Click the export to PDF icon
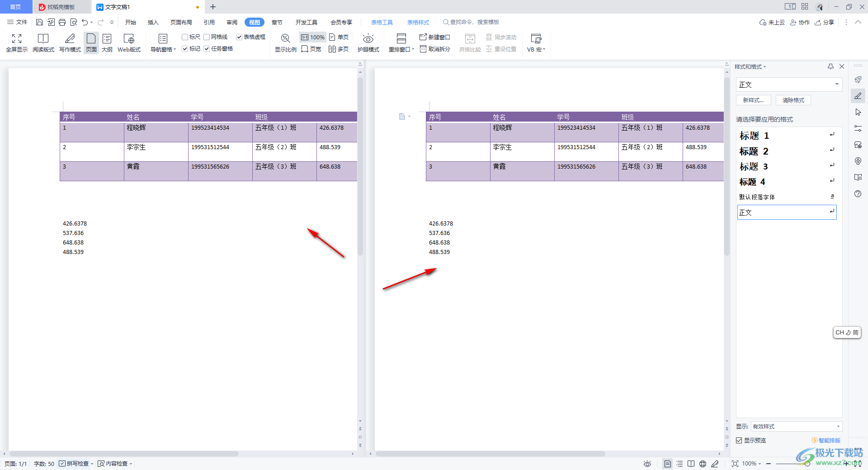The image size is (868, 470). pos(51,22)
